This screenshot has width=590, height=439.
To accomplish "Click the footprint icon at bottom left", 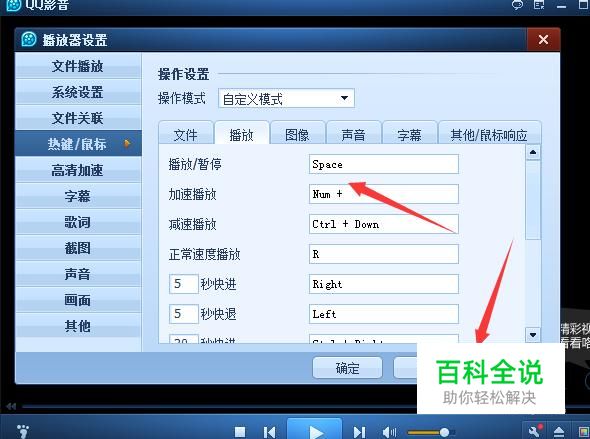I will coord(23,431).
